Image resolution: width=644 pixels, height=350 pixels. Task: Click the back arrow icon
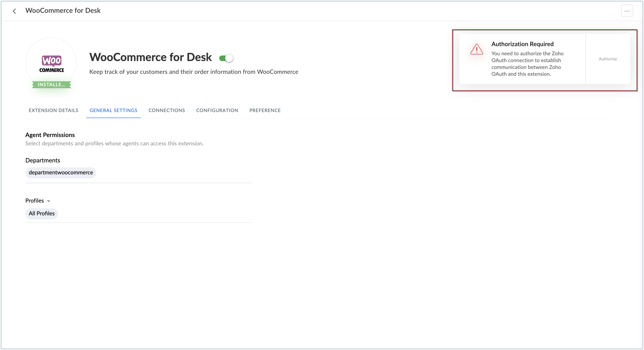[x=15, y=11]
